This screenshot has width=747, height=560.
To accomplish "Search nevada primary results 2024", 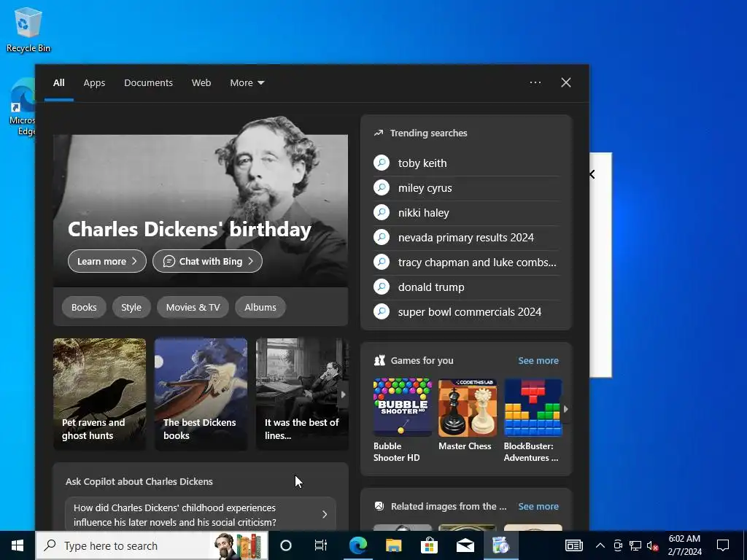I will [466, 238].
